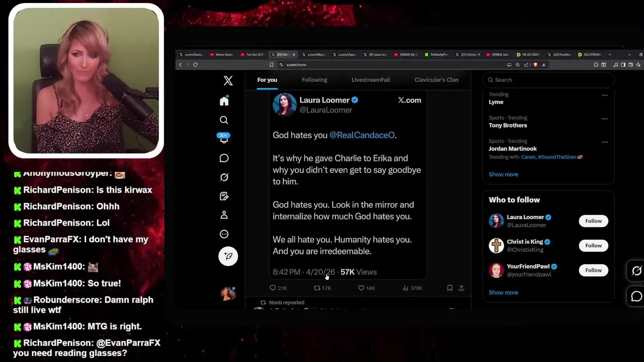Viewport: 644px width, 362px height.
Task: Open the Profile person icon
Action: click(224, 215)
